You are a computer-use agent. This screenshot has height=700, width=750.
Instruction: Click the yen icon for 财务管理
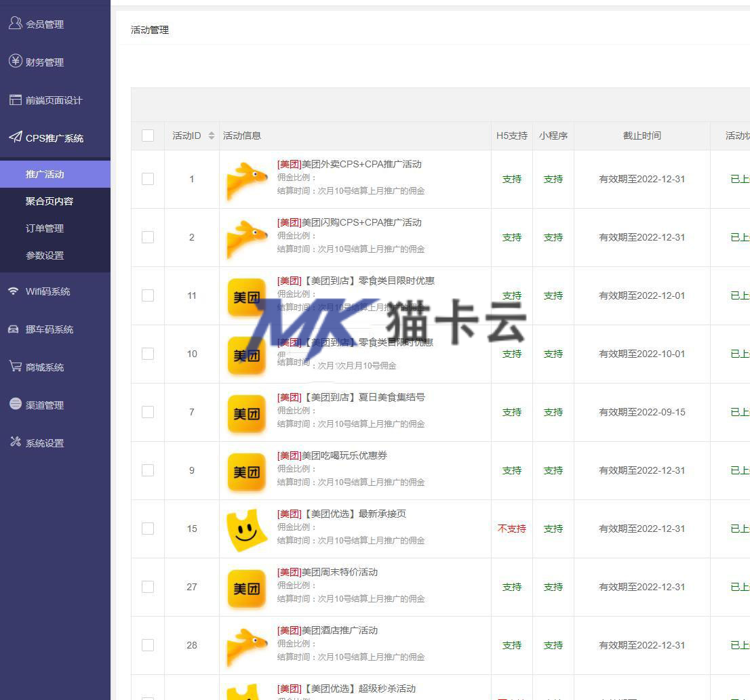pyautogui.click(x=16, y=61)
